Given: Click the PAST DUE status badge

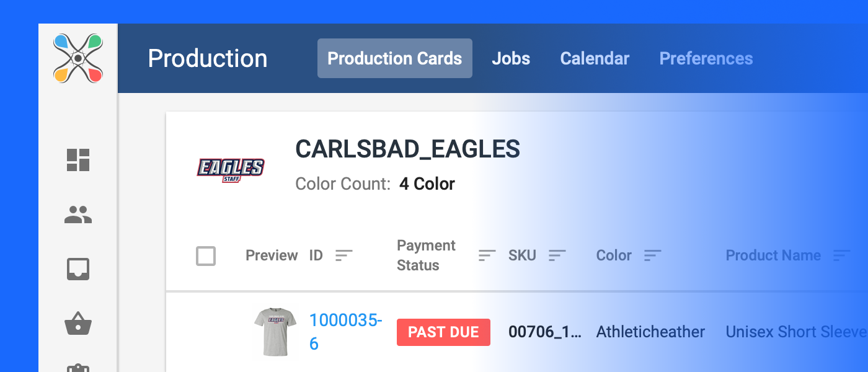Looking at the screenshot, I should click(x=443, y=332).
